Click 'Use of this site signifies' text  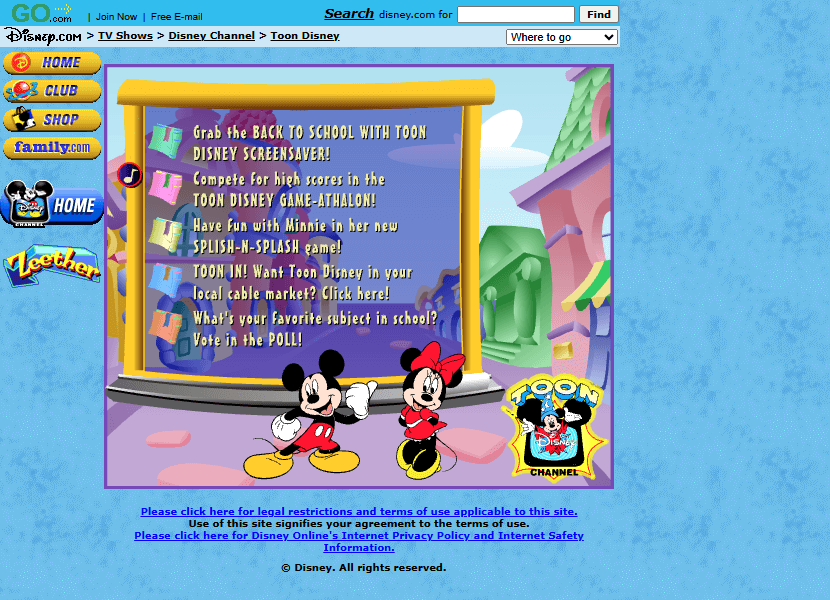pos(359,524)
